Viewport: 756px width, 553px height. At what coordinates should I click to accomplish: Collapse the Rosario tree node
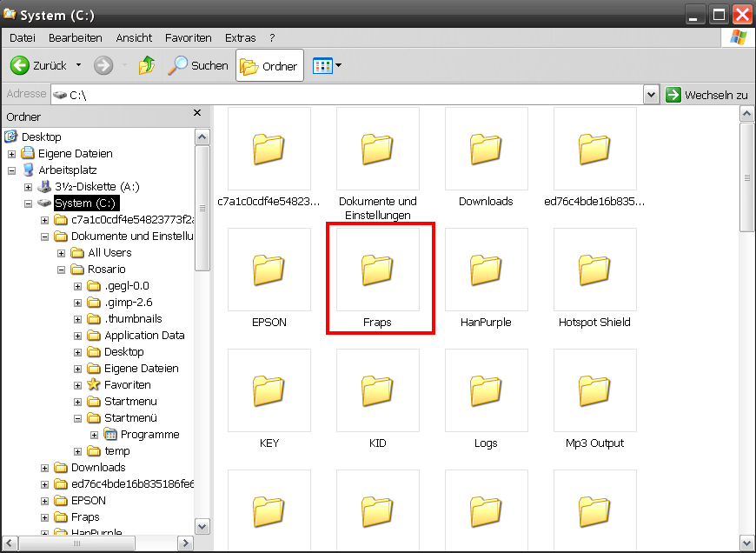point(61,270)
